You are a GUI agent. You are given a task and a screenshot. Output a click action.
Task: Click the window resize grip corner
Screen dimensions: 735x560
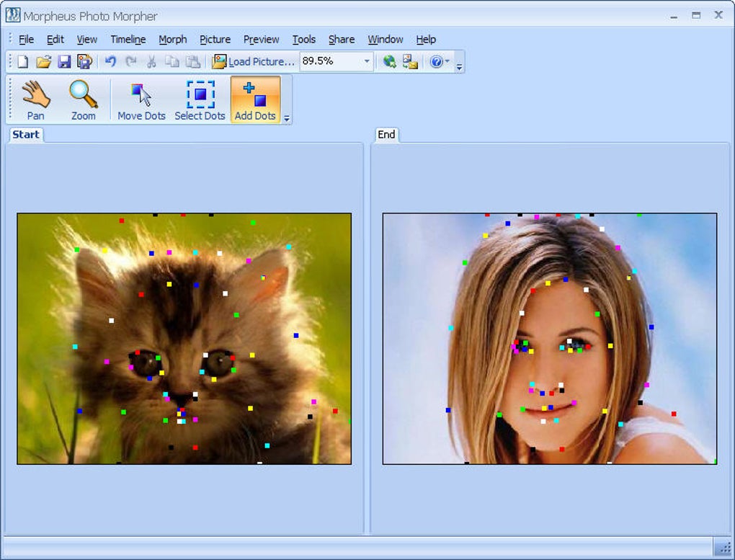pyautogui.click(x=723, y=547)
